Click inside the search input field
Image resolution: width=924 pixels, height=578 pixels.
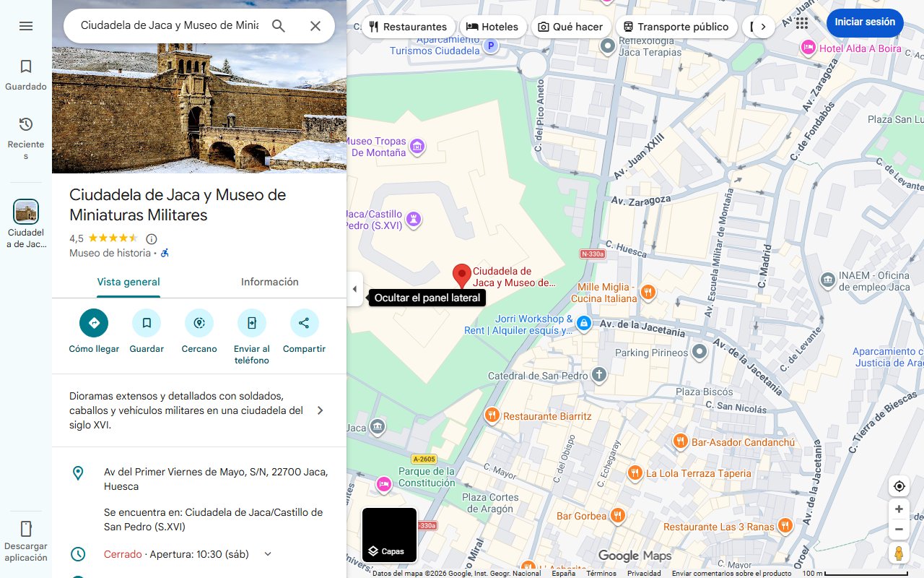(166, 25)
